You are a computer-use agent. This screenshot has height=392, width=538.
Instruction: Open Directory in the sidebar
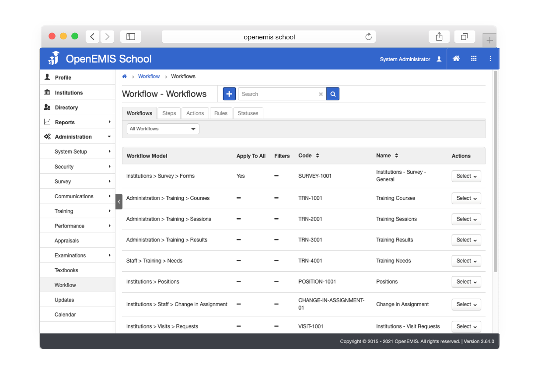click(77, 108)
